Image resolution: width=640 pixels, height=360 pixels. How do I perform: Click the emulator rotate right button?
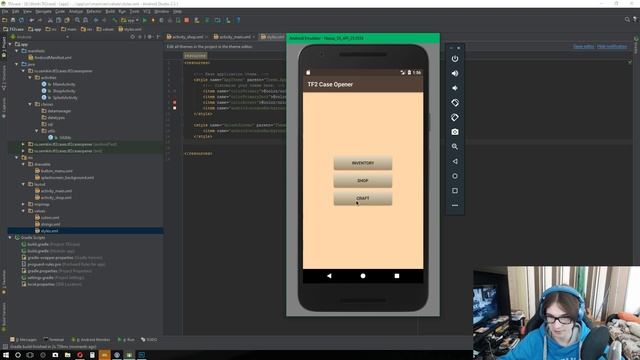455,118
